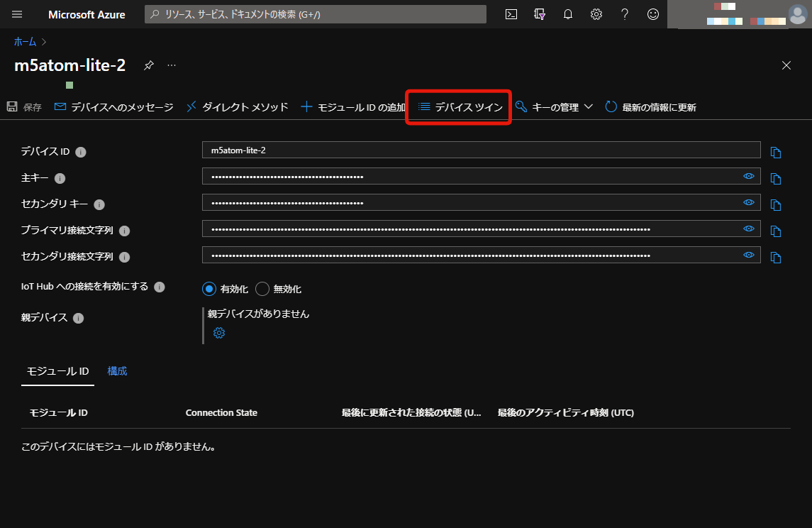812x528 pixels.
Task: Focus the portal search box
Action: pos(316,14)
